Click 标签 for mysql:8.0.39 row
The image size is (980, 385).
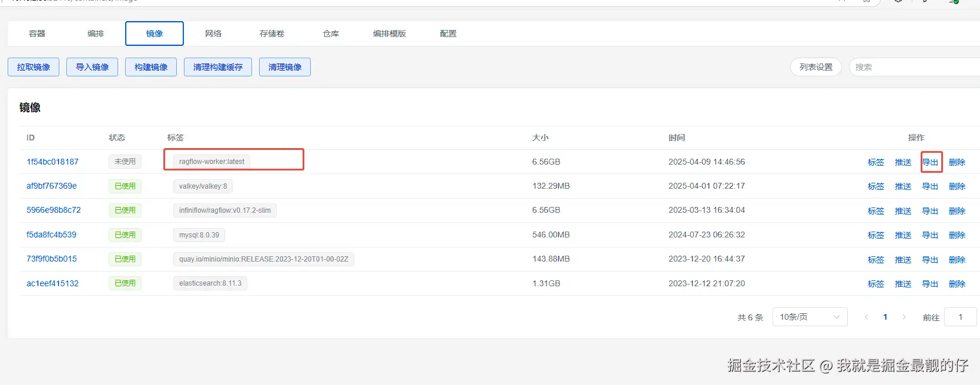876,235
